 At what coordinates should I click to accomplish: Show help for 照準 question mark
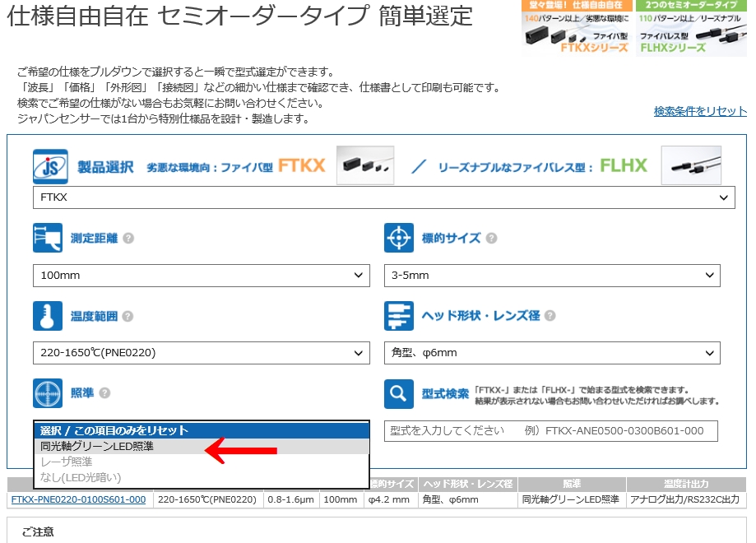(104, 393)
